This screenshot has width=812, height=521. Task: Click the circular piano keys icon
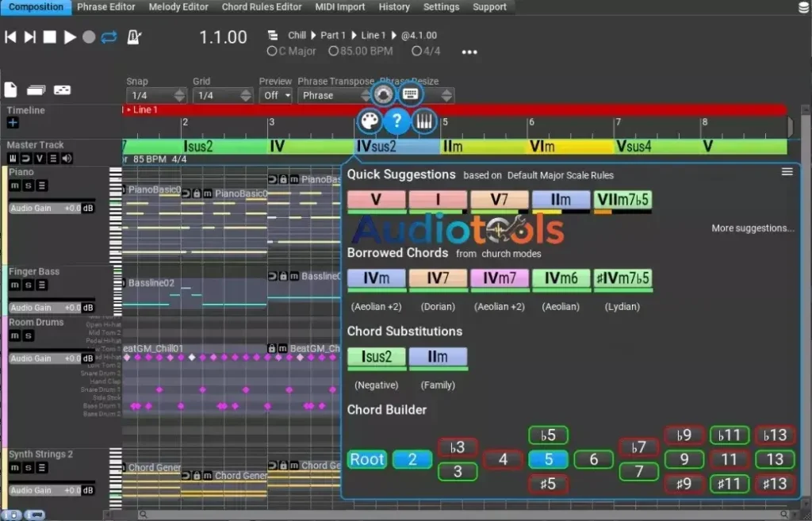pyautogui.click(x=424, y=121)
